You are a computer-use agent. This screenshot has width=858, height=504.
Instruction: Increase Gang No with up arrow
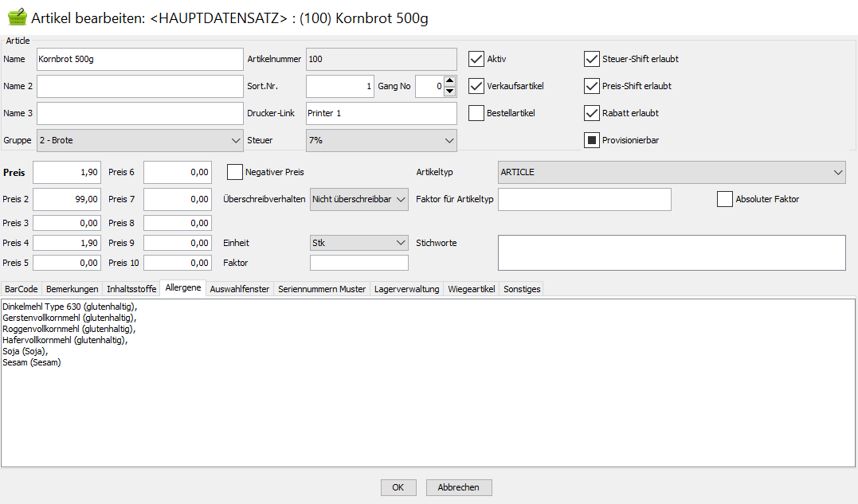449,81
